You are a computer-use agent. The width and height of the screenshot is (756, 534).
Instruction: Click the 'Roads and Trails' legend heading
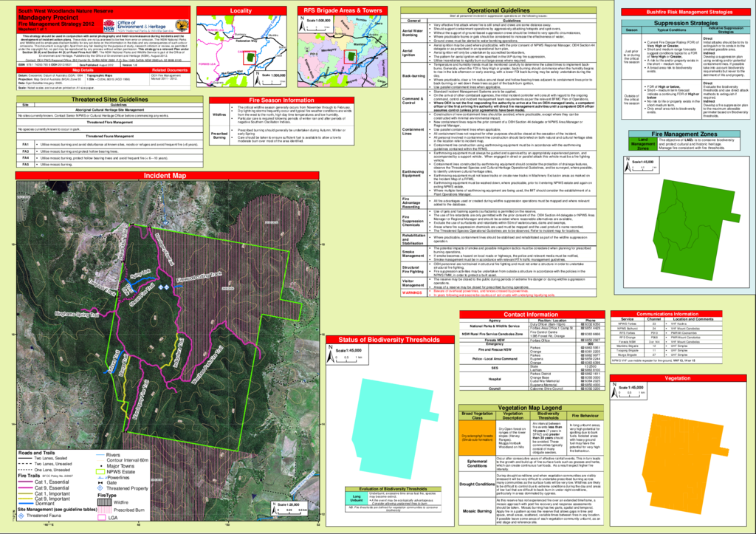(37, 453)
